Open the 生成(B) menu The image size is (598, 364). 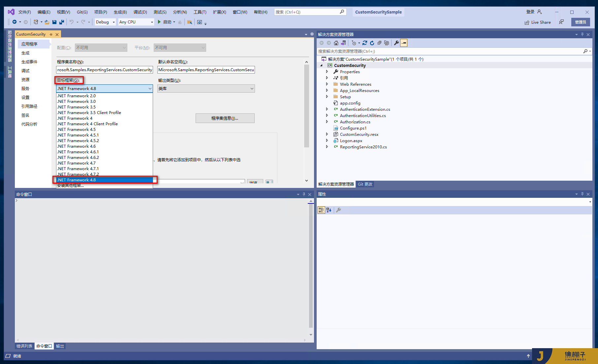[x=120, y=12]
